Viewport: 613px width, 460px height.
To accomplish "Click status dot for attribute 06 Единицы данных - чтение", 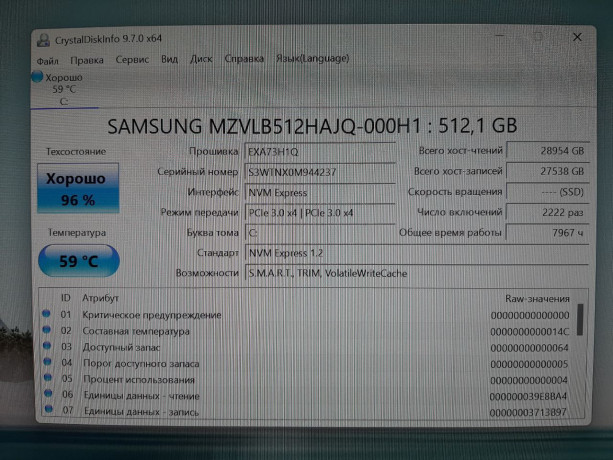I will click(48, 393).
